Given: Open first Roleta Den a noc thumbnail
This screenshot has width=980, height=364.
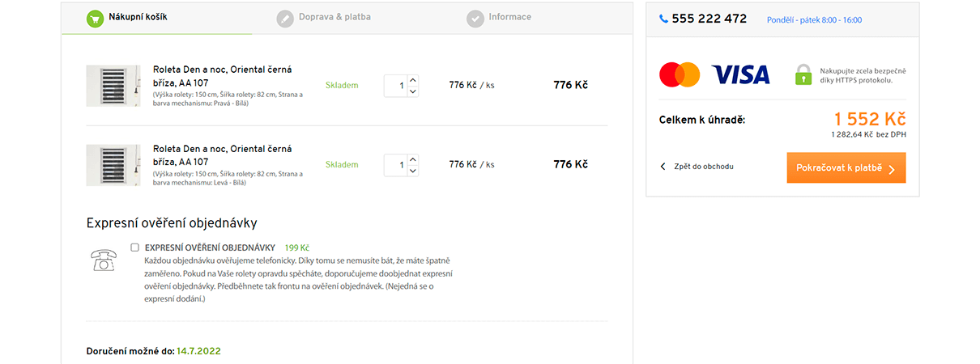Looking at the screenshot, I should point(113,85).
